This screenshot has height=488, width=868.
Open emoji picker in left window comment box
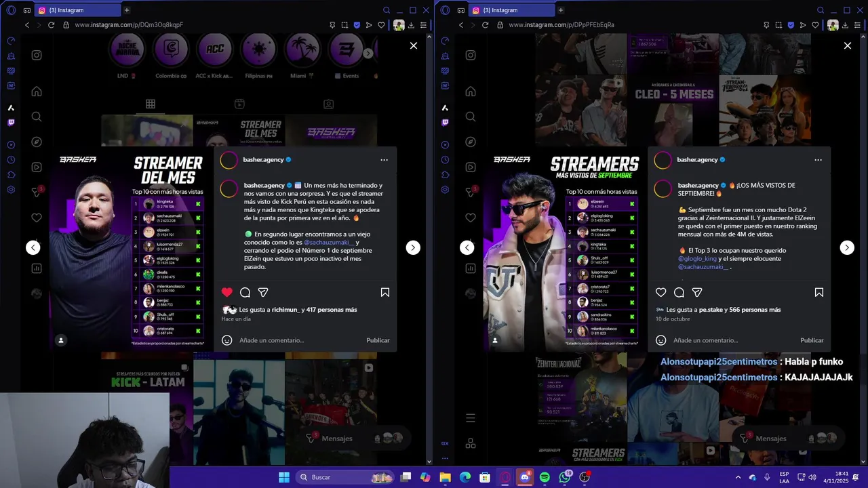[227, 340]
